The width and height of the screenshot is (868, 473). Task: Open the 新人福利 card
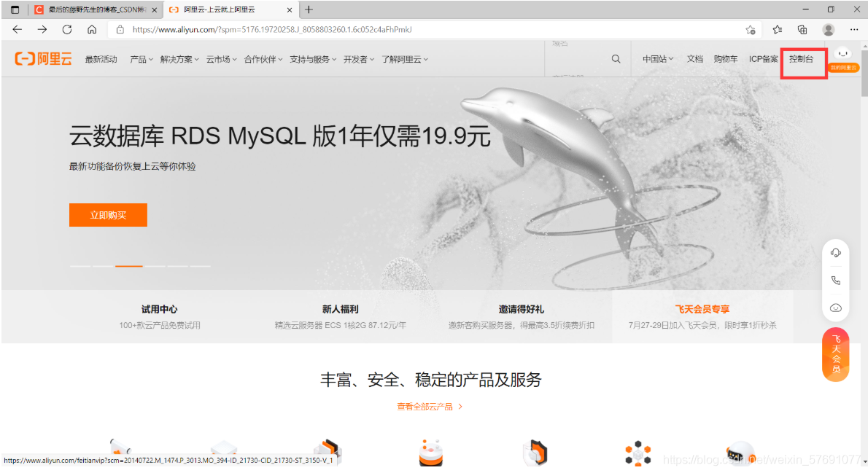tap(341, 316)
